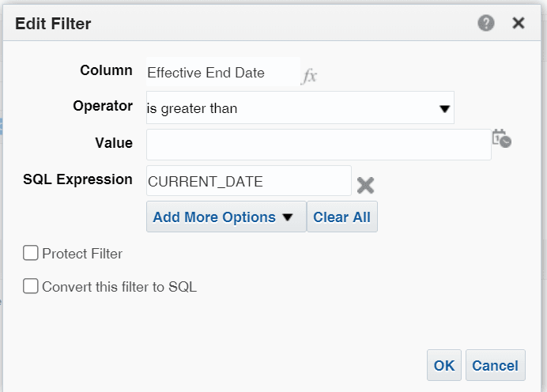This screenshot has width=547, height=392.
Task: Click the Convert this filter to SQL label
Action: [x=119, y=287]
